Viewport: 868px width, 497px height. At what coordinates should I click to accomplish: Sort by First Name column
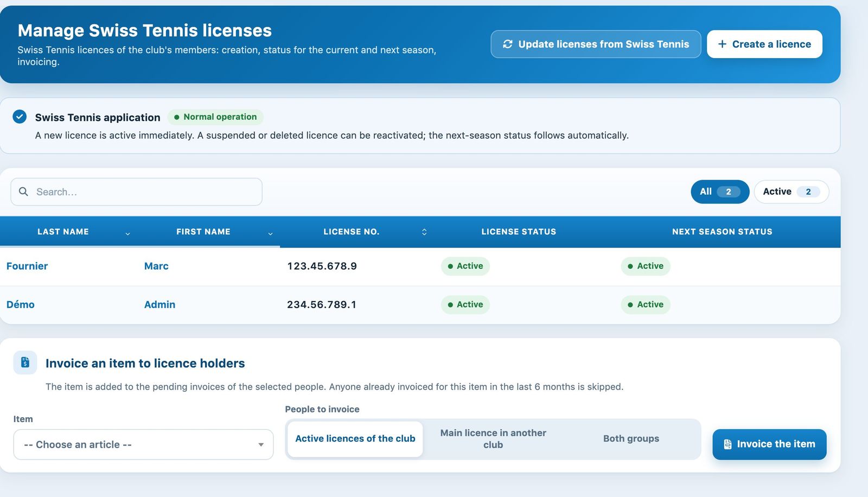pos(209,232)
